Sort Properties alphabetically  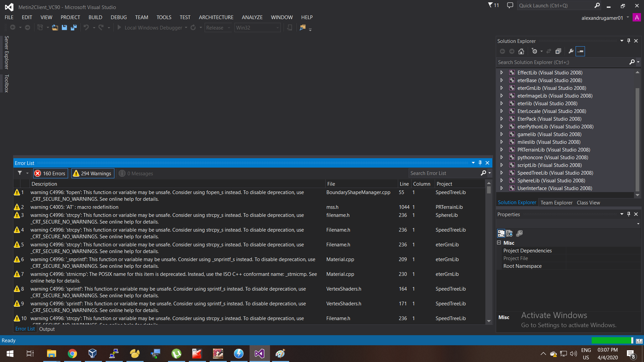[509, 234]
